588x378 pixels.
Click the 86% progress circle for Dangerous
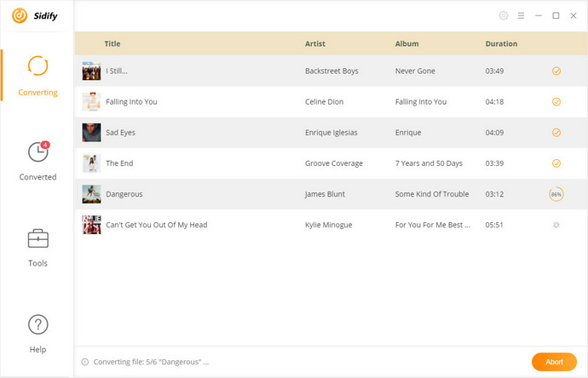556,194
